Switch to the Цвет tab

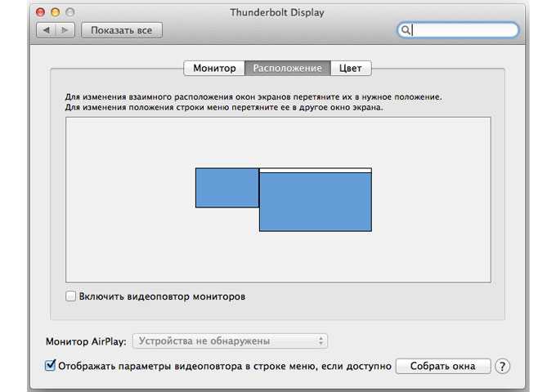(x=351, y=68)
